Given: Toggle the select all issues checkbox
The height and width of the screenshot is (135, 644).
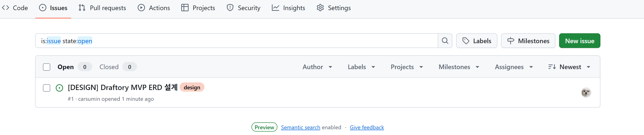Looking at the screenshot, I should 47,67.
